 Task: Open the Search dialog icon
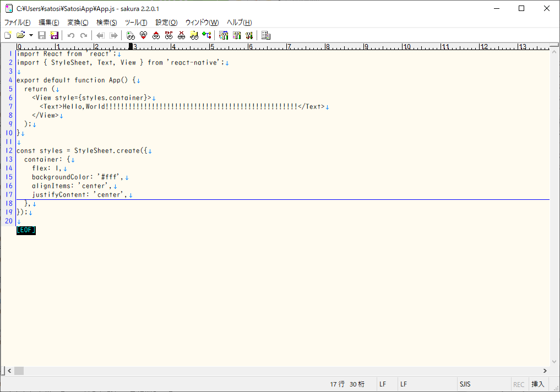(x=131, y=35)
